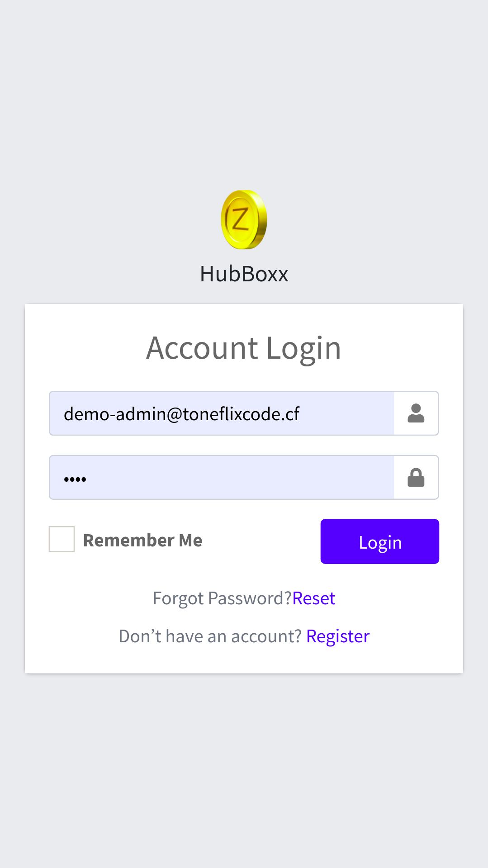The width and height of the screenshot is (488, 868).
Task: Click the Z letter on the coin
Action: pyautogui.click(x=240, y=219)
